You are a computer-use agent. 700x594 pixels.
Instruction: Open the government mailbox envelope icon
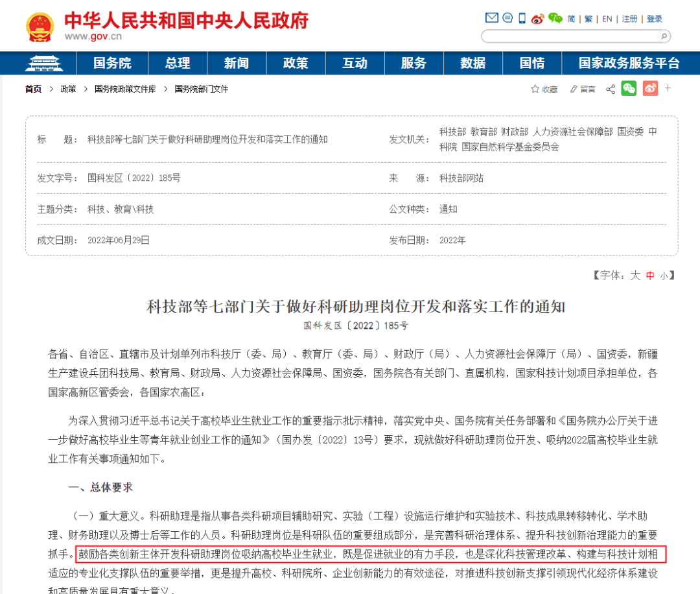click(491, 18)
